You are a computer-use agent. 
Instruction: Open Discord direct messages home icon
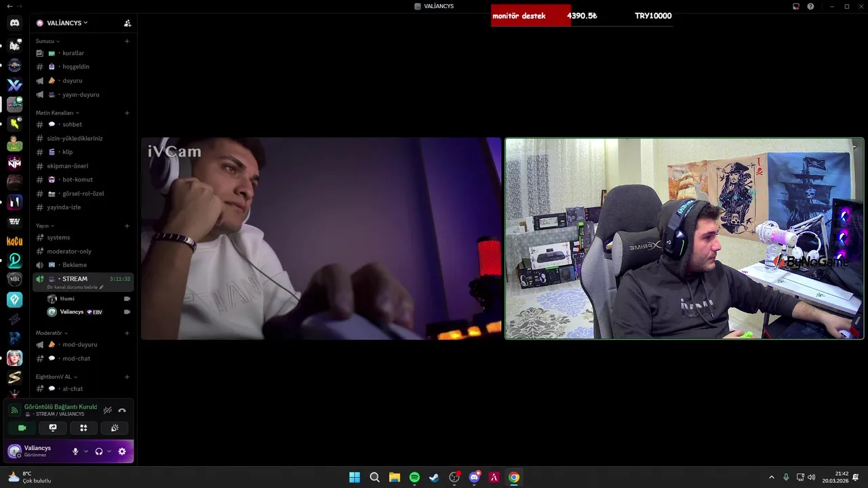(x=14, y=23)
